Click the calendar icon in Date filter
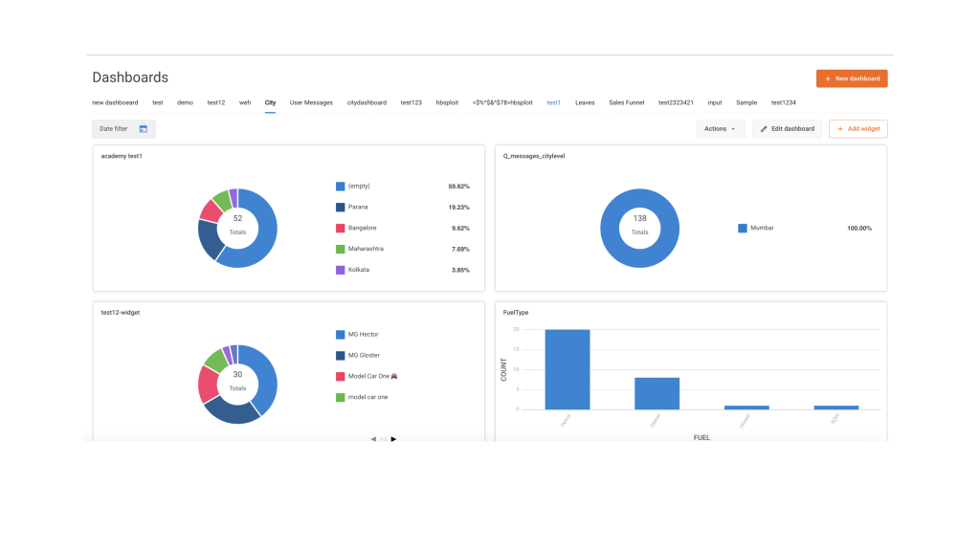 click(143, 129)
